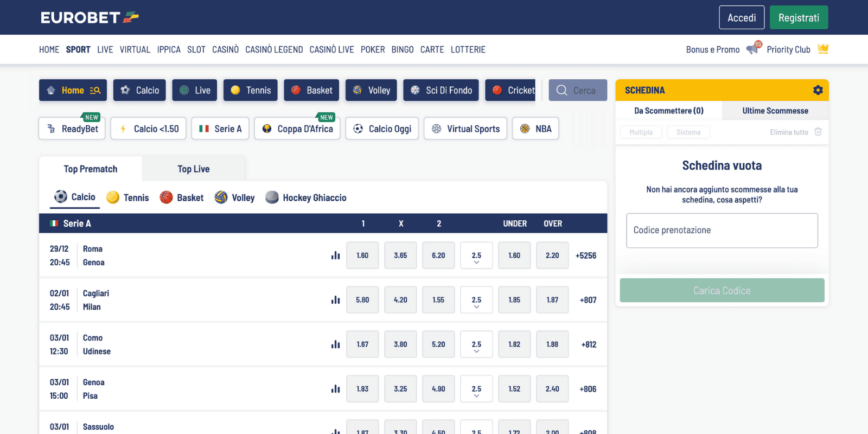Select the Calcio chip in the sport bar
The image size is (868, 434).
point(139,90)
